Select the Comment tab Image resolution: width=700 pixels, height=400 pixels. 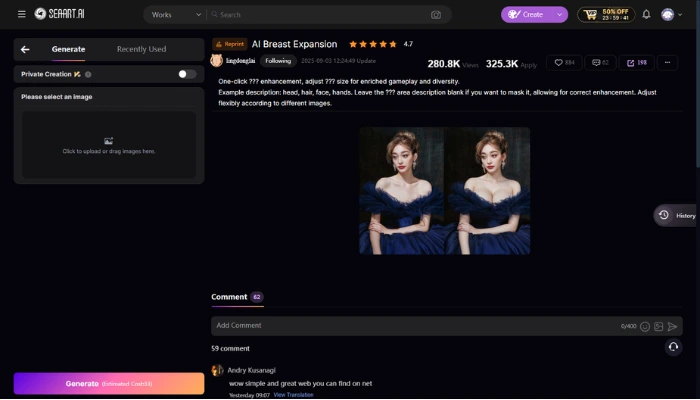[x=228, y=297]
